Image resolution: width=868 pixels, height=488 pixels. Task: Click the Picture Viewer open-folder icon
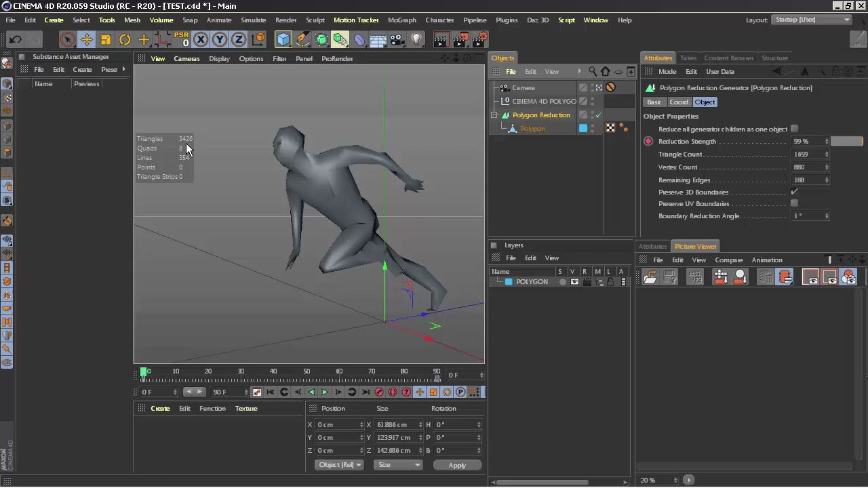(650, 277)
